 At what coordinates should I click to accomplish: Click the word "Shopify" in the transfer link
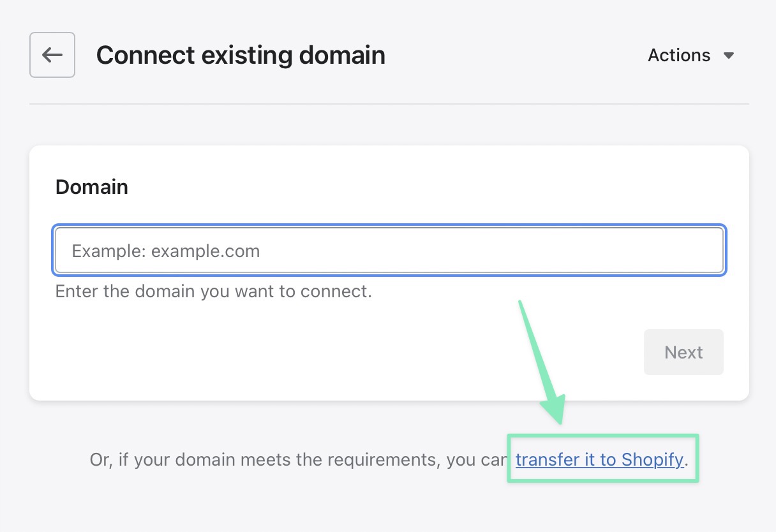[x=652, y=459]
